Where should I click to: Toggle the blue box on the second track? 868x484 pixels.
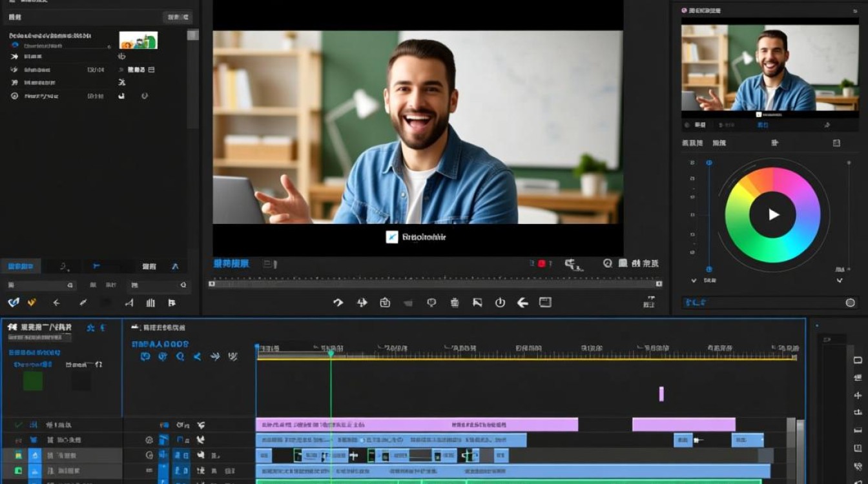pos(34,440)
